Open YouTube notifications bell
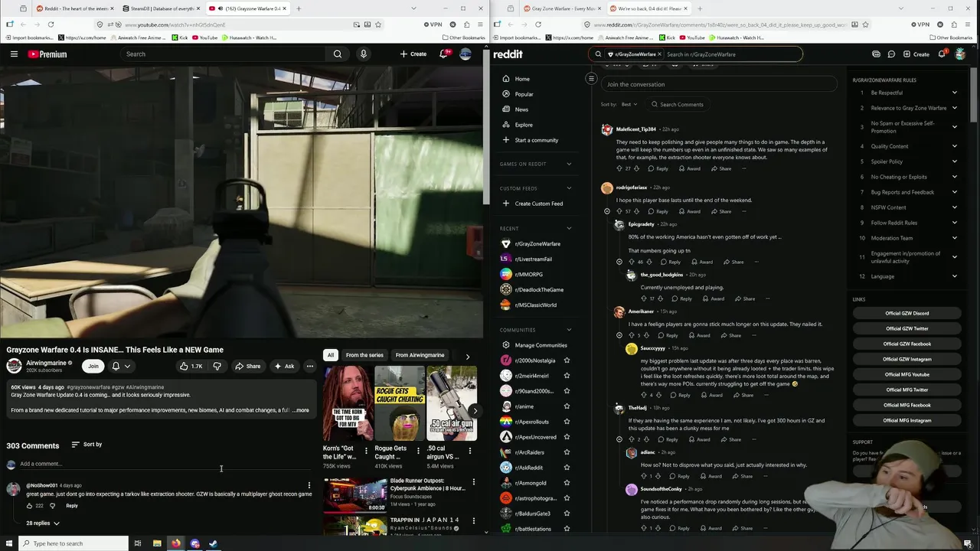 point(443,54)
